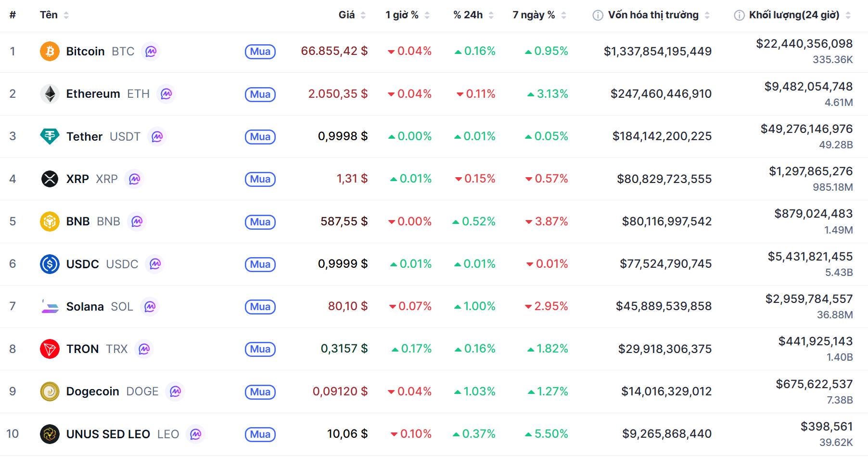The image size is (868, 457).
Task: Click Bitcoin volume 335.36K subtext
Action: [833, 60]
